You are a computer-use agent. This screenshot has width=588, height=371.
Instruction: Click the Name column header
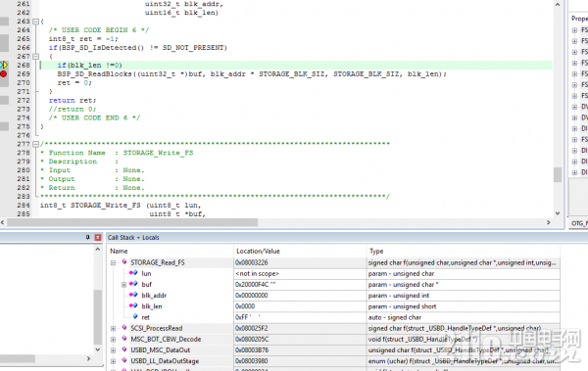(x=119, y=251)
